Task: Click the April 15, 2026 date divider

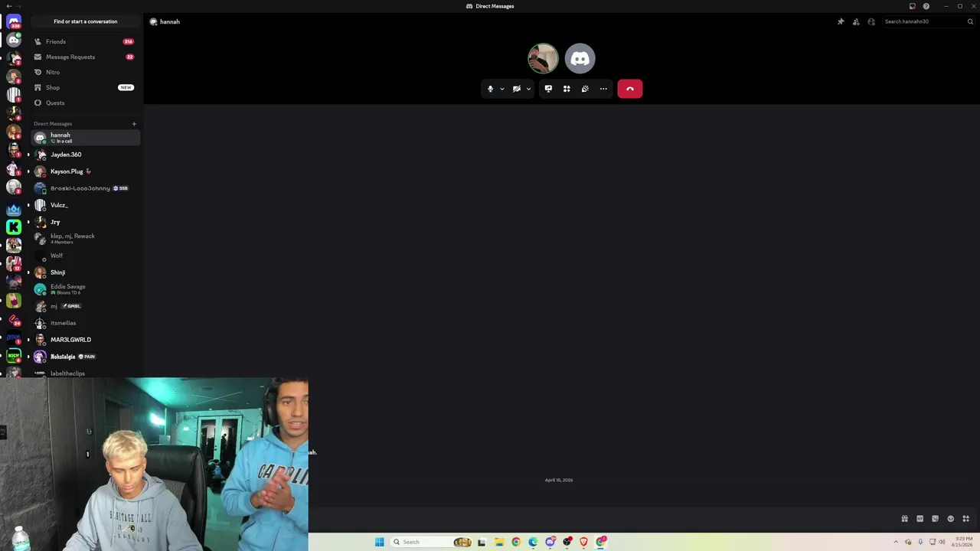Action: click(559, 480)
